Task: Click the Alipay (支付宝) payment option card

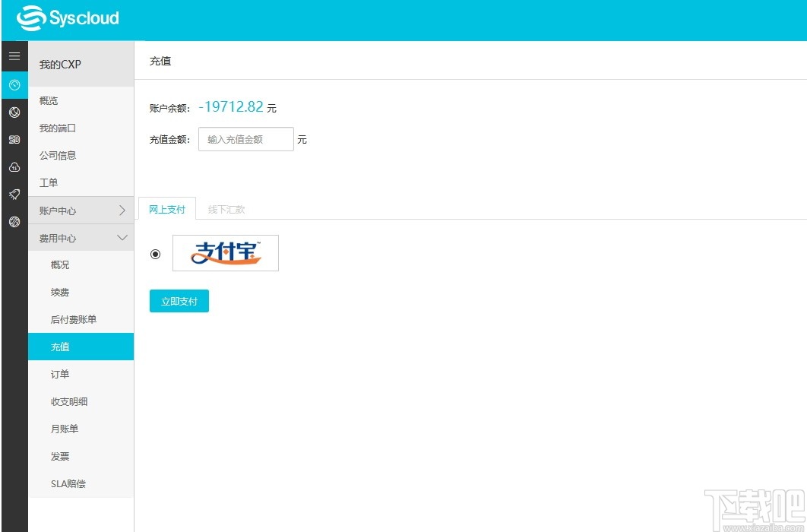Action: tap(226, 252)
